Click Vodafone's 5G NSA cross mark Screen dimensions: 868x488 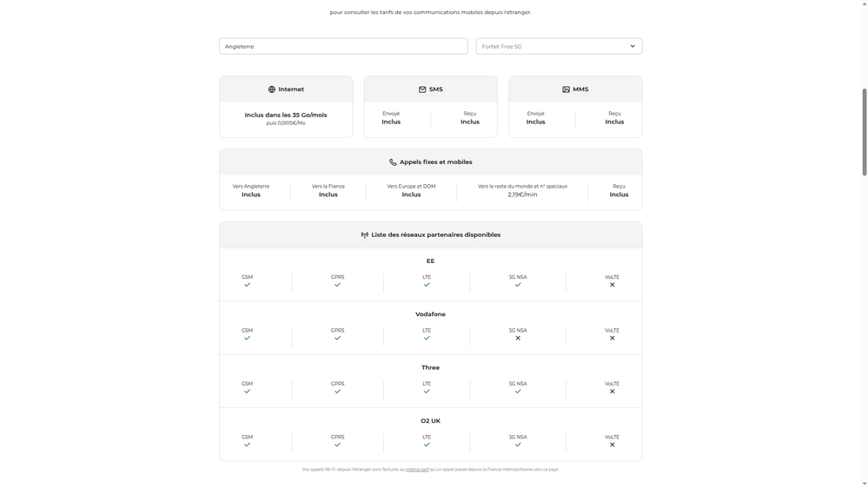518,338
